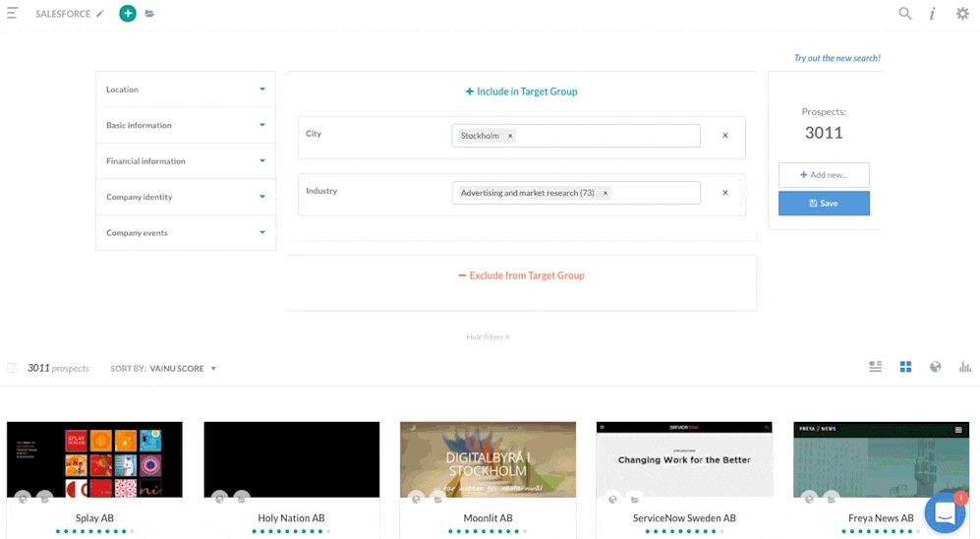Toggle the select-all prospects checkbox
Screen dimensions: 980x539
point(13,368)
